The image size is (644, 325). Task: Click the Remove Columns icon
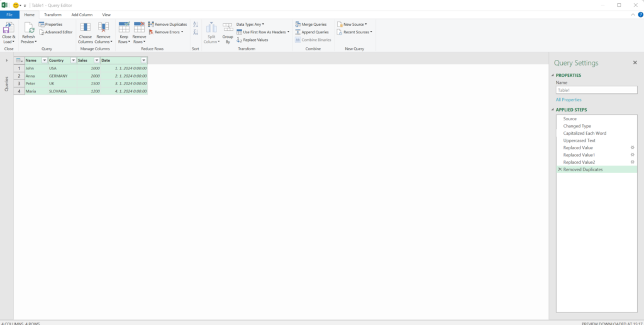(x=103, y=28)
